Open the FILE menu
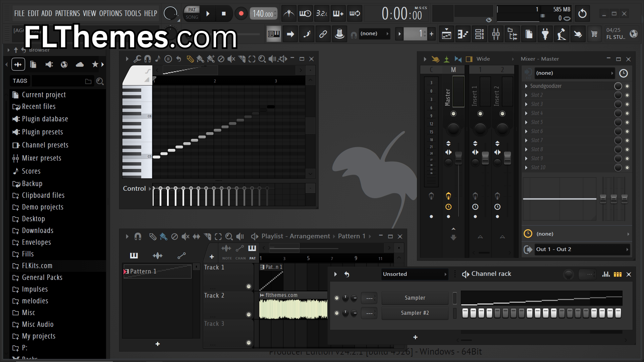The height and width of the screenshot is (362, 644). coord(19,13)
